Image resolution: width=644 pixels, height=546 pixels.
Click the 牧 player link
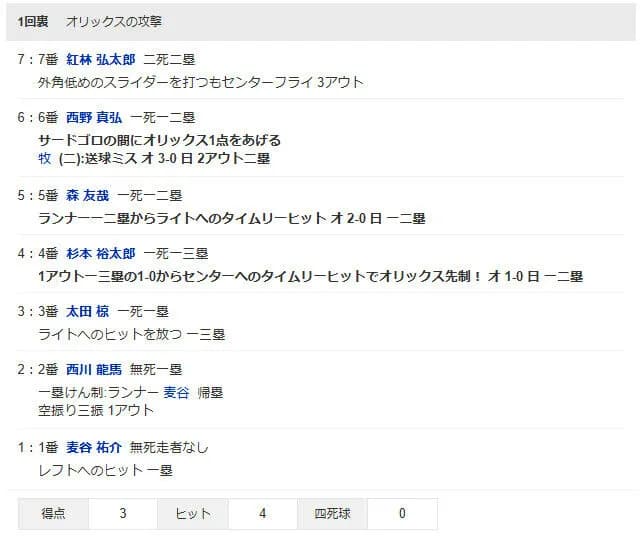(44, 158)
